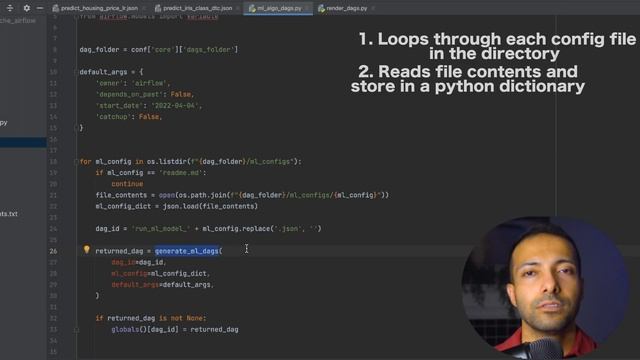The width and height of the screenshot is (640, 360).
Task: Close the predict_housing_price_lr.json tab
Action: pyautogui.click(x=145, y=8)
